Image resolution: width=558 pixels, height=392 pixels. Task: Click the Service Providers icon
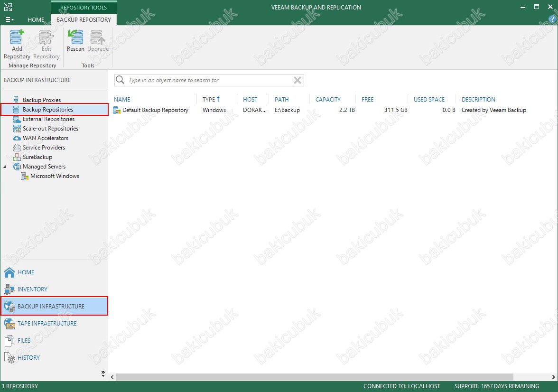click(17, 148)
